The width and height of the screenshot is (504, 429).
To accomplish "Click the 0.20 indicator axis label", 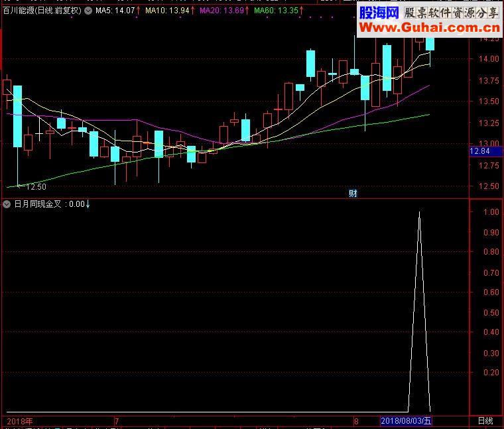I will pyautogui.click(x=491, y=373).
